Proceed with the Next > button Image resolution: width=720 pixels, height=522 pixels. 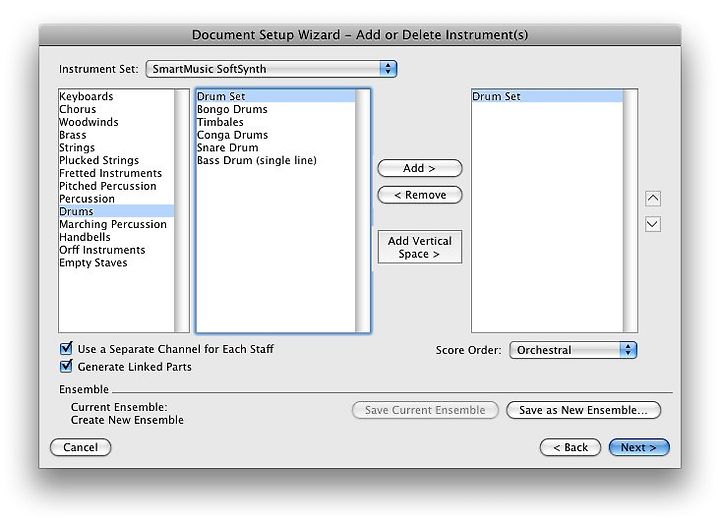[639, 447]
